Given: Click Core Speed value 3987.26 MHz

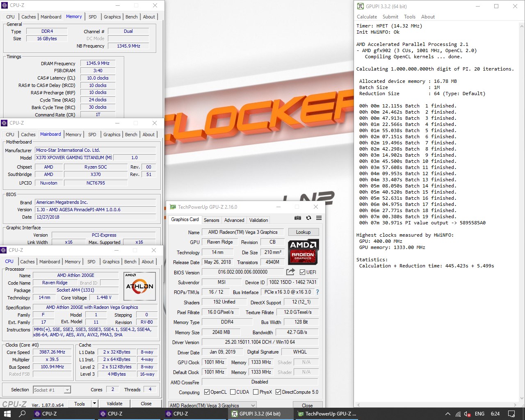Looking at the screenshot, I should tap(52, 352).
